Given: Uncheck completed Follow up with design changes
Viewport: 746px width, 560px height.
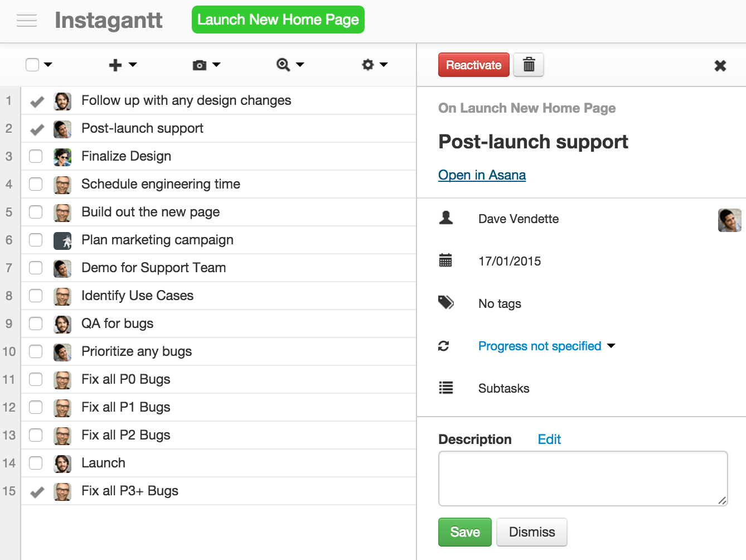Looking at the screenshot, I should 37,102.
